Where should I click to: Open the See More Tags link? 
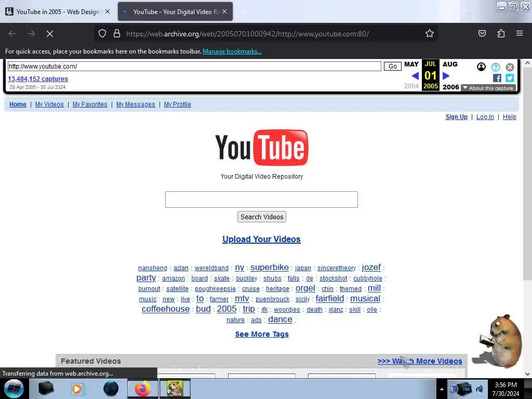pos(262,334)
